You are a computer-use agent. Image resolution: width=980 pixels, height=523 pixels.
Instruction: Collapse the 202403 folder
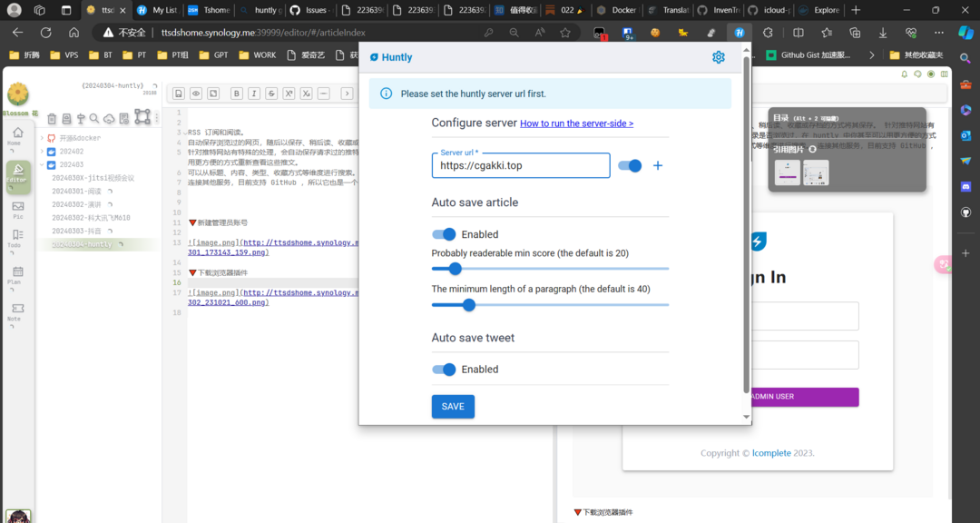pyautogui.click(x=42, y=164)
